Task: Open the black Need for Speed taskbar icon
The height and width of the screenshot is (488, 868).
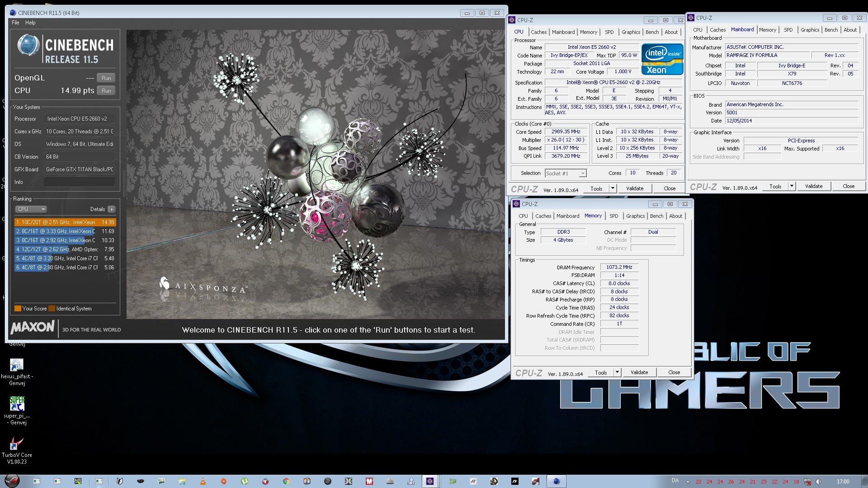Action: 515,481
